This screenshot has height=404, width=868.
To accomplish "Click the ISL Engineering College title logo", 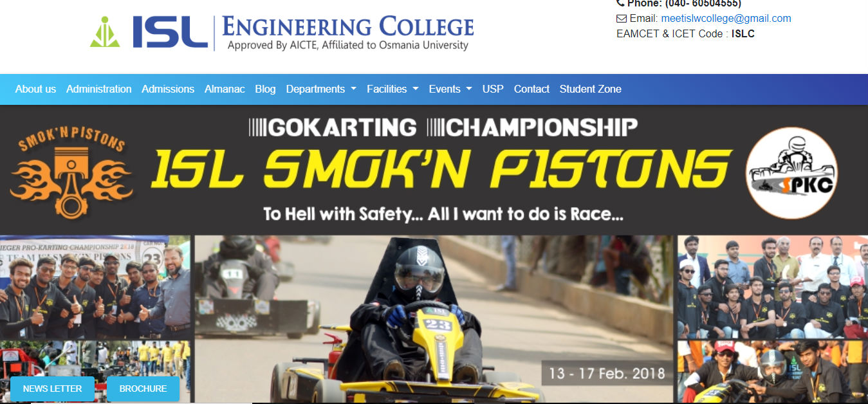I will pos(282,33).
